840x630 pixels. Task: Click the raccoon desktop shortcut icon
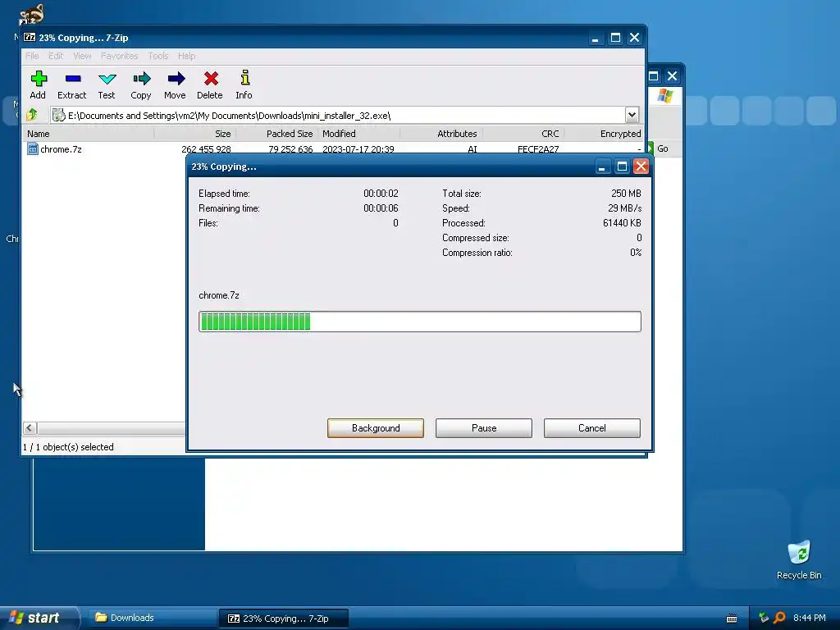point(31,14)
